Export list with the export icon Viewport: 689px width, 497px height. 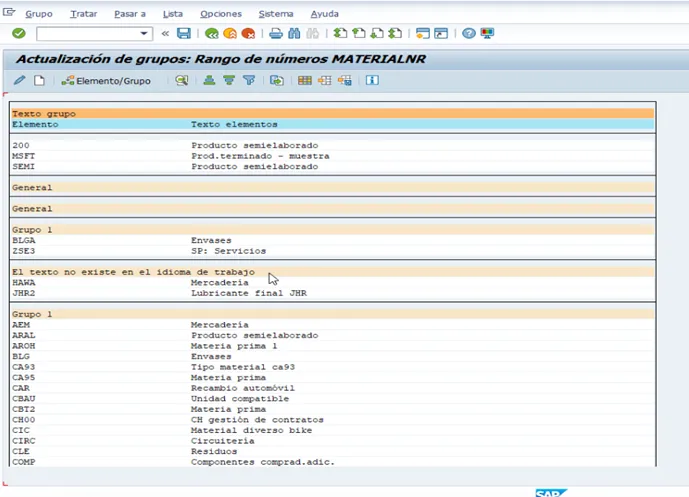[x=276, y=80]
